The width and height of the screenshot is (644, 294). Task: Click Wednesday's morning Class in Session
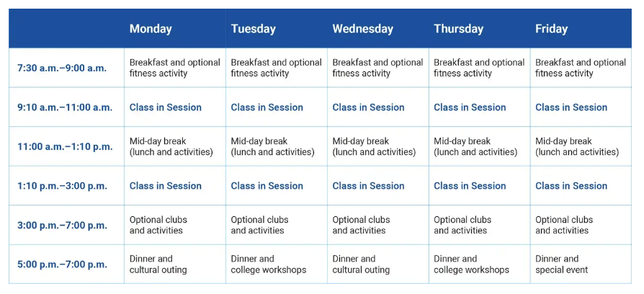click(368, 107)
